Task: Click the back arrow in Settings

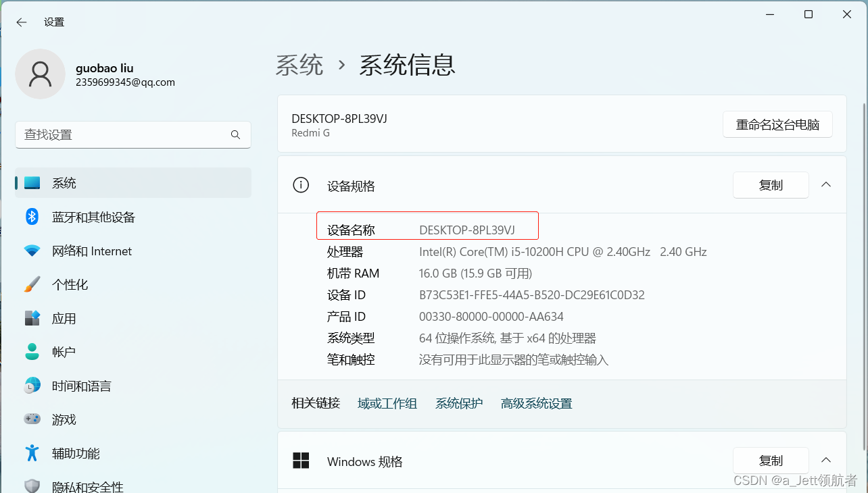Action: [x=22, y=22]
